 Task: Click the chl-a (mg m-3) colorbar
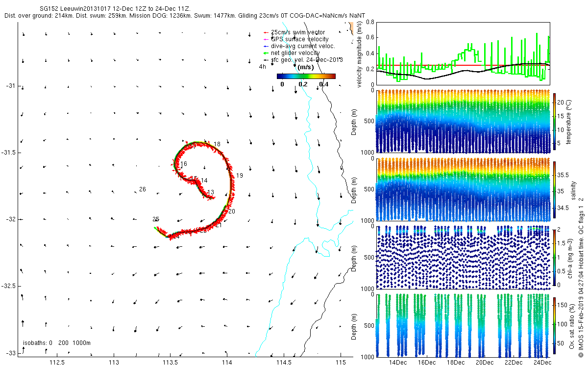555,257
